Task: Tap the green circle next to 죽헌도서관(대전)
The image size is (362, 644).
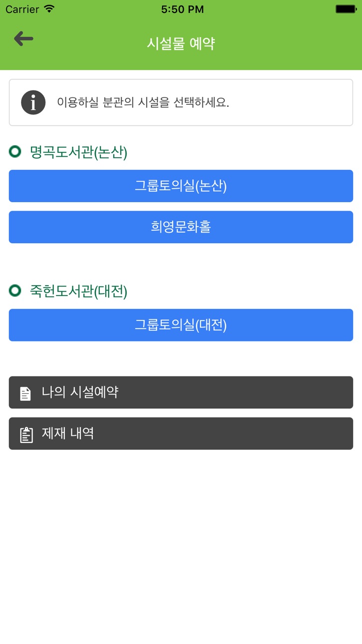Action: click(x=15, y=291)
